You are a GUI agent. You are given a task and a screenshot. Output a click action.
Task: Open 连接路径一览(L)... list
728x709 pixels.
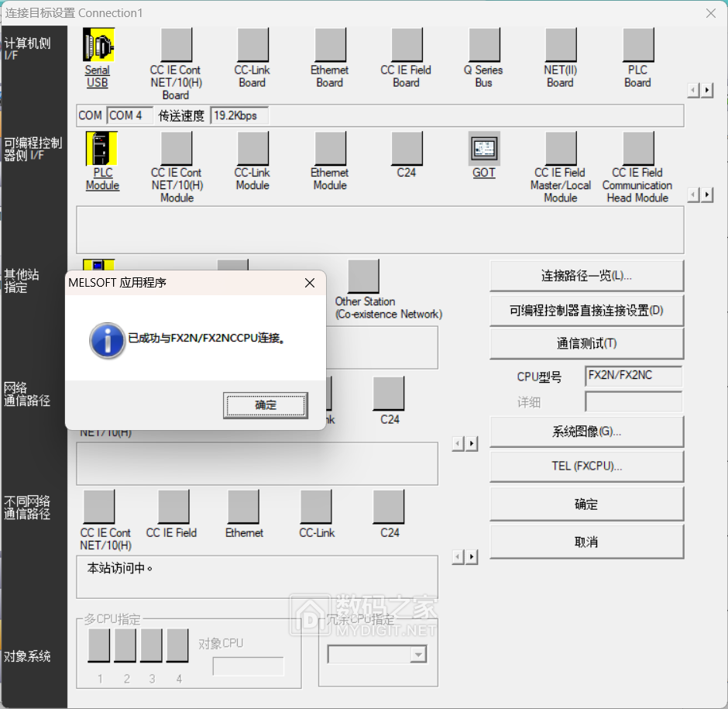click(586, 276)
